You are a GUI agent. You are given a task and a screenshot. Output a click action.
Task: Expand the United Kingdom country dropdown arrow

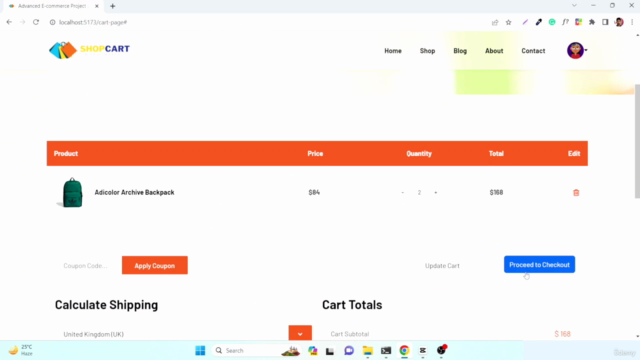tap(300, 333)
